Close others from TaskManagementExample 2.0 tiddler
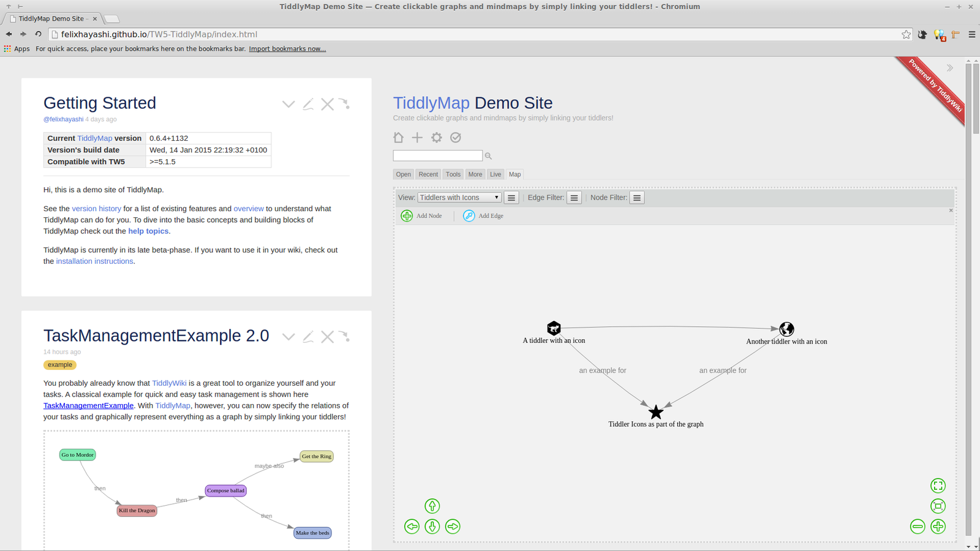 [344, 337]
